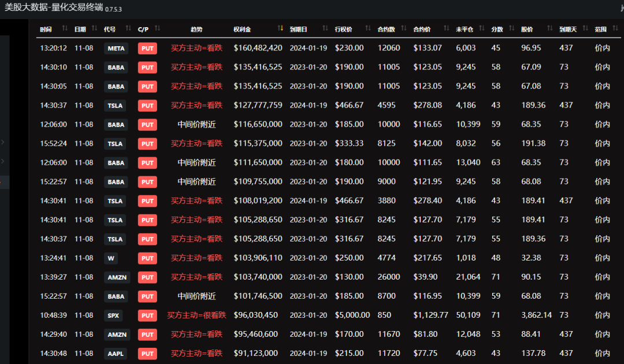Sort by the 范围 column sort icon
Viewport: 624px width, 364px height.
(615, 28)
